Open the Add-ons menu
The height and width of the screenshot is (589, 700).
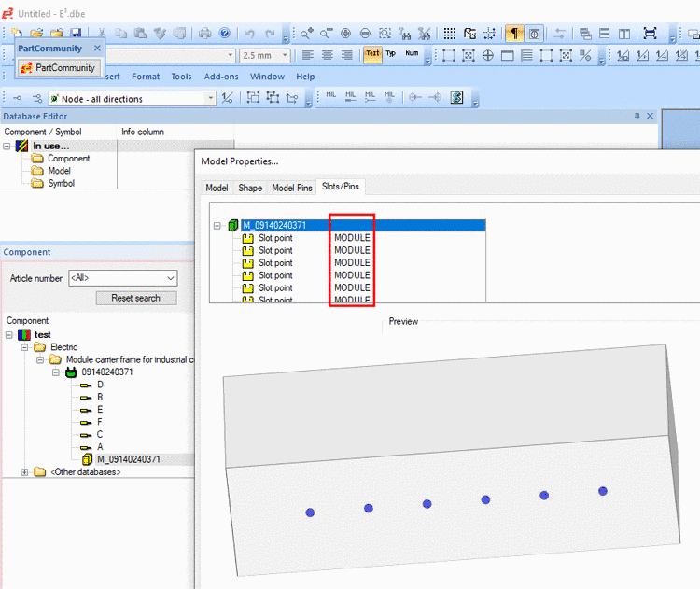[221, 77]
